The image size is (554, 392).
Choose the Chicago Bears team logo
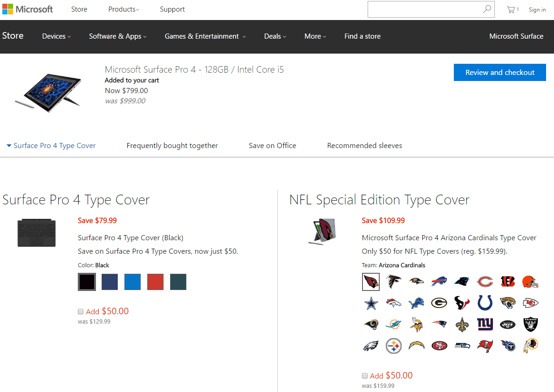click(x=485, y=282)
